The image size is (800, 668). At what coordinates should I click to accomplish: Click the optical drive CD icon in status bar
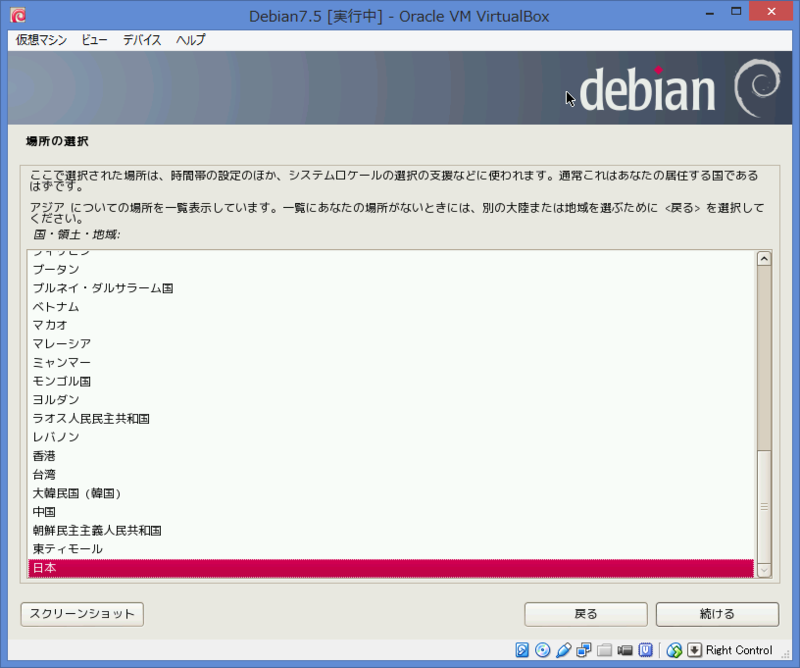coord(543,650)
